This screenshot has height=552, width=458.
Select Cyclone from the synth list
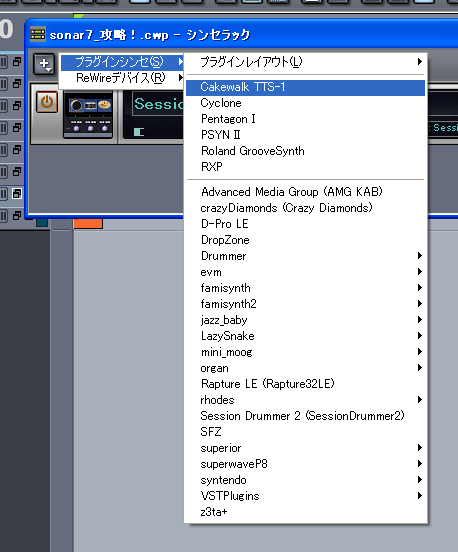tap(306, 103)
